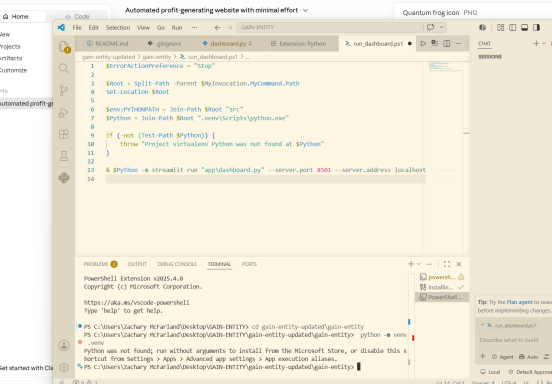Screen dimensions: 552x384
Task: Open the Explorer view in activity bar
Action: (64, 46)
